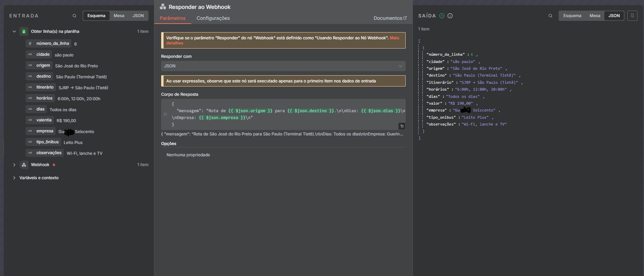Image resolution: width=644 pixels, height=276 pixels.
Task: Click the Google Sheets icon of Obter linha(s)
Action: (x=24, y=31)
